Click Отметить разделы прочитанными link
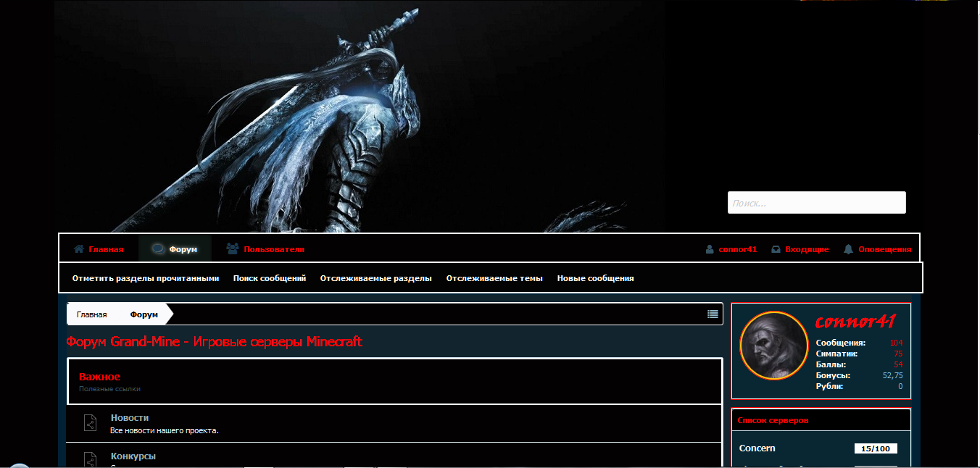The width and height of the screenshot is (980, 468). pyautogui.click(x=146, y=278)
